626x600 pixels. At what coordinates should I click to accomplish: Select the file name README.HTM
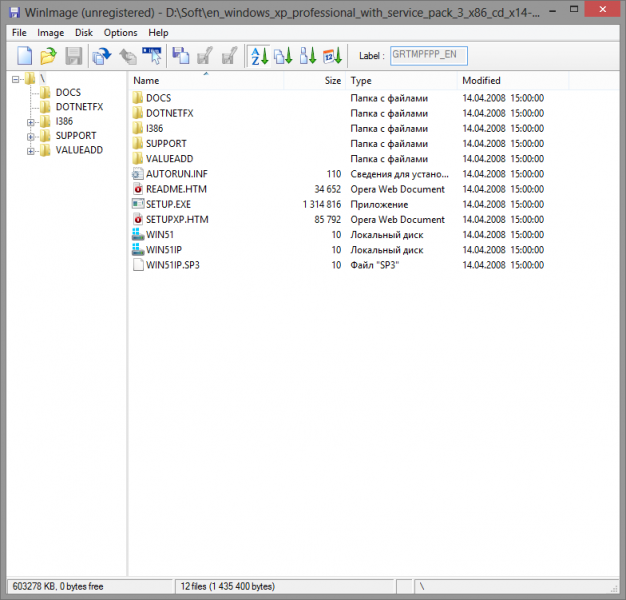[176, 189]
